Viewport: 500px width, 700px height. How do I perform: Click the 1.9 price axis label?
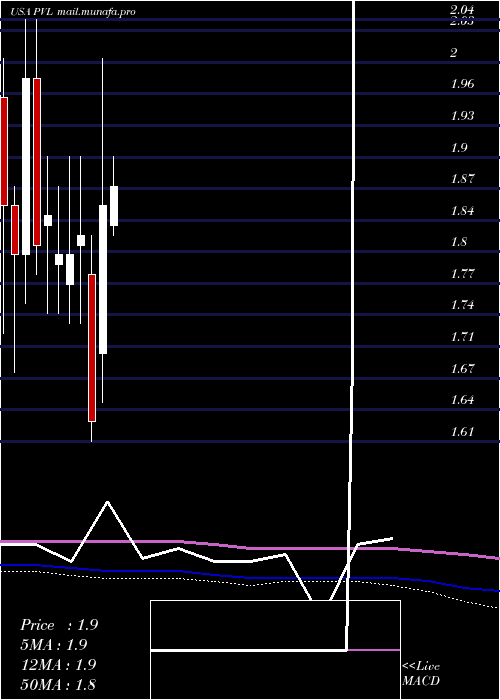click(459, 148)
